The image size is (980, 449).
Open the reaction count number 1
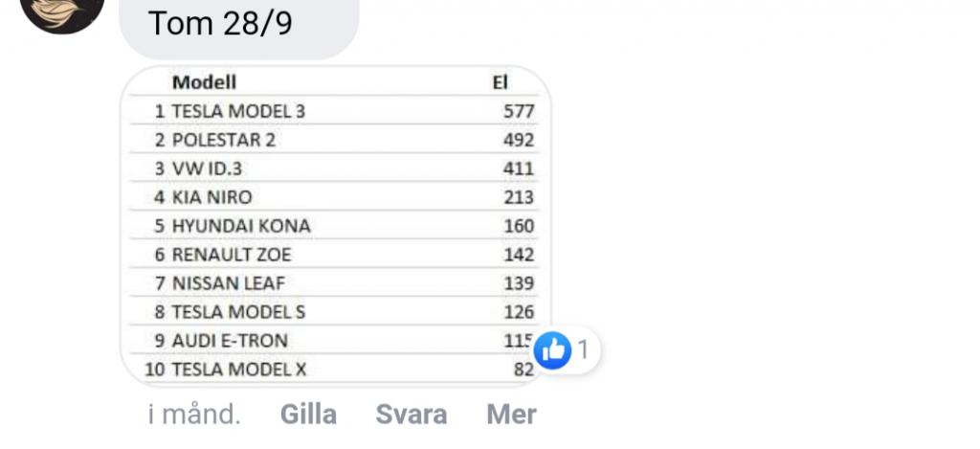coord(583,350)
